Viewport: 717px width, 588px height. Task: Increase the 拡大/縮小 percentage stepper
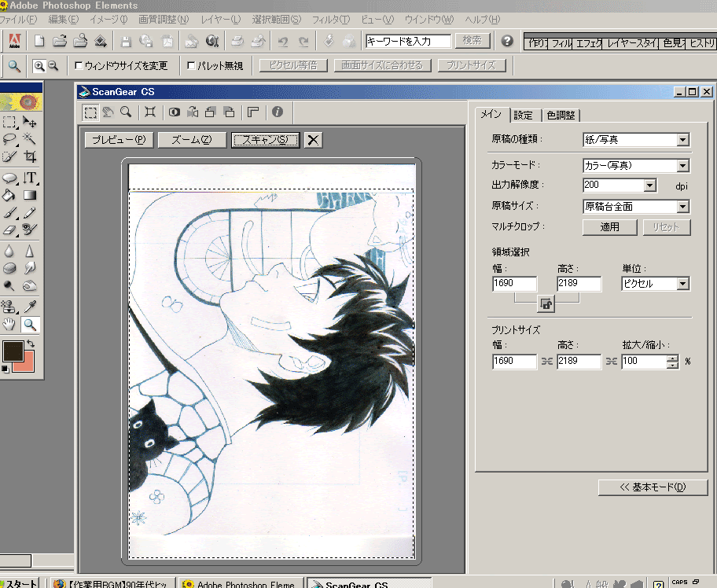[x=672, y=358]
